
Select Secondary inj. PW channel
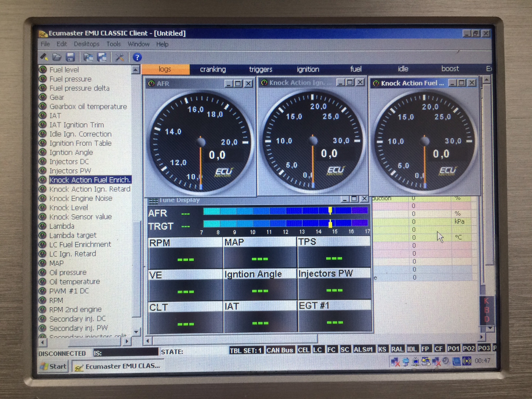click(78, 328)
